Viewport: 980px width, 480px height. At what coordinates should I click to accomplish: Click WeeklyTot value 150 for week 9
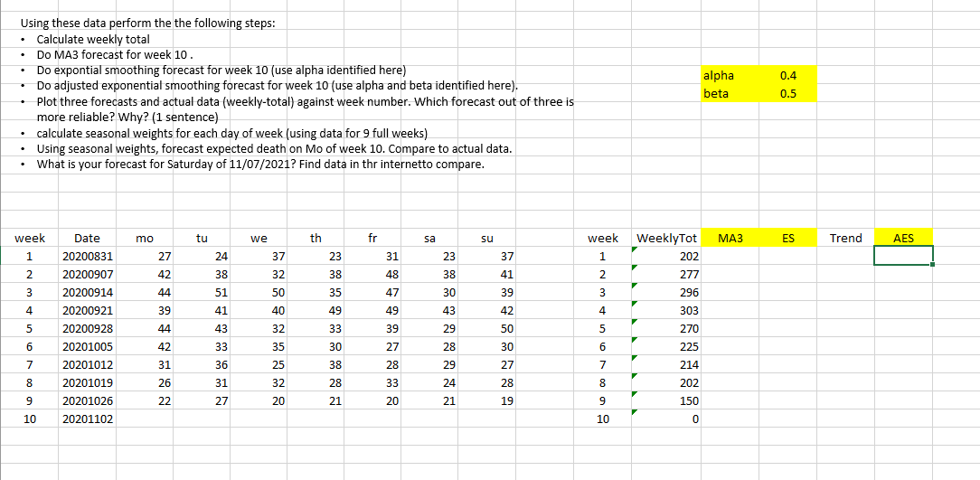click(x=665, y=400)
